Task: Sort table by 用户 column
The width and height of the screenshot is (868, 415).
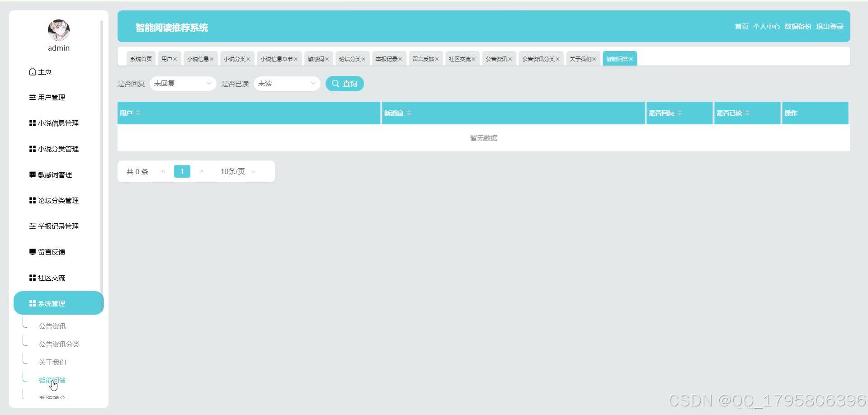Action: coord(138,113)
